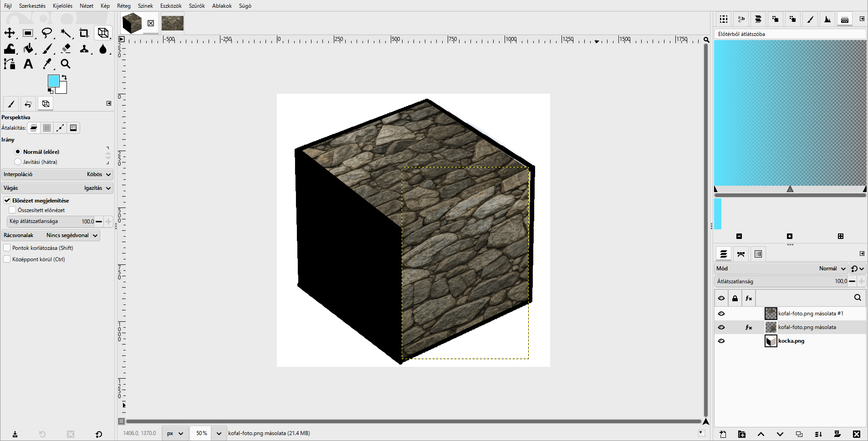
Task: Select the Clone stamp tool
Action: [84, 49]
